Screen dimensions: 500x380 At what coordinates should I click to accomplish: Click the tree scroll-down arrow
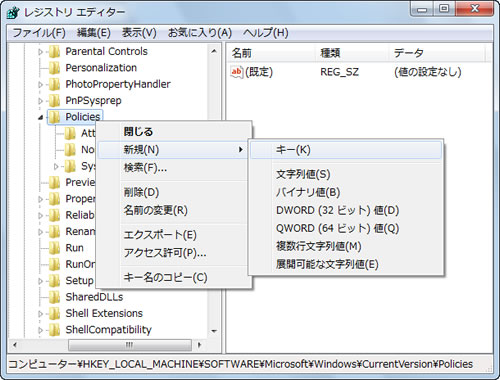pyautogui.click(x=214, y=331)
